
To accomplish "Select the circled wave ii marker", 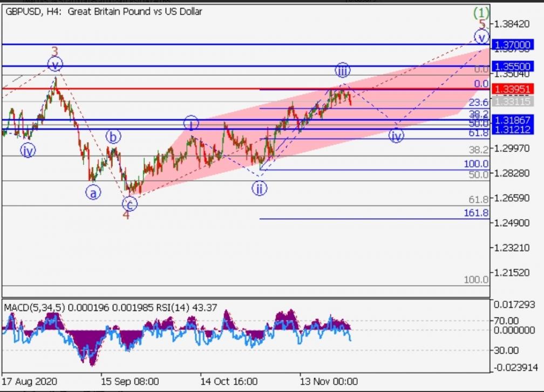I will 260,188.
